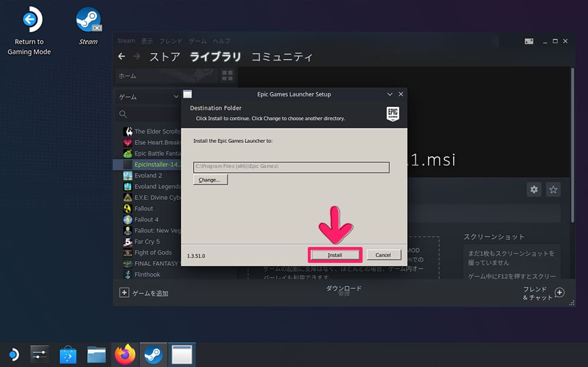Screen dimensions: 588x367
Task: Click Cancel in Epic Games Launcher Setup
Action: coord(383,255)
